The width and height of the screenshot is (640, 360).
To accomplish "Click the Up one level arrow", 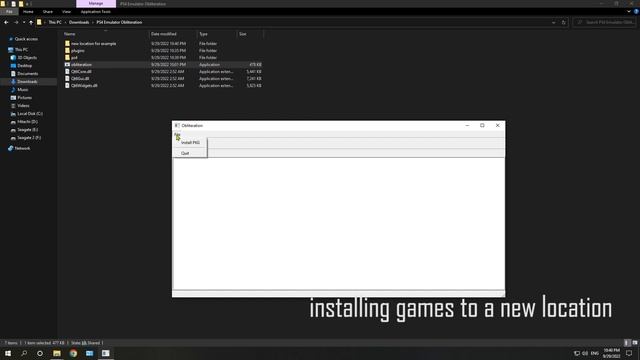I will [x=31, y=22].
